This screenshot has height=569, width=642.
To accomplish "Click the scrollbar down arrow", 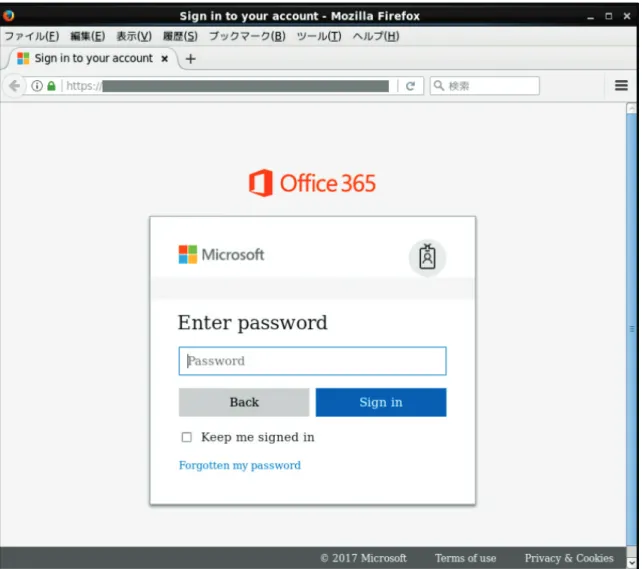I will (x=632, y=563).
